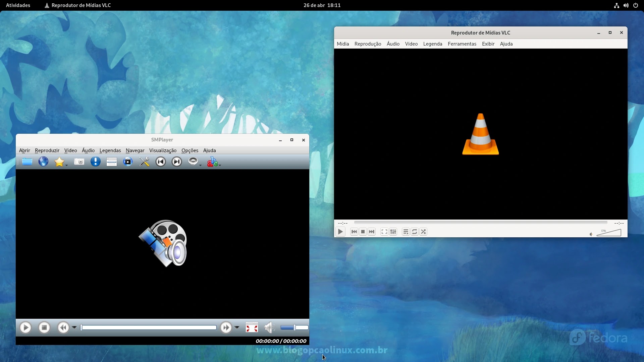Open Áudio menu in VLC
The width and height of the screenshot is (644, 362).
click(393, 44)
